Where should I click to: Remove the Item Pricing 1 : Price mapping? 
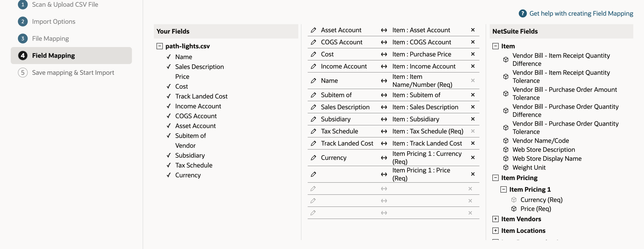473,174
